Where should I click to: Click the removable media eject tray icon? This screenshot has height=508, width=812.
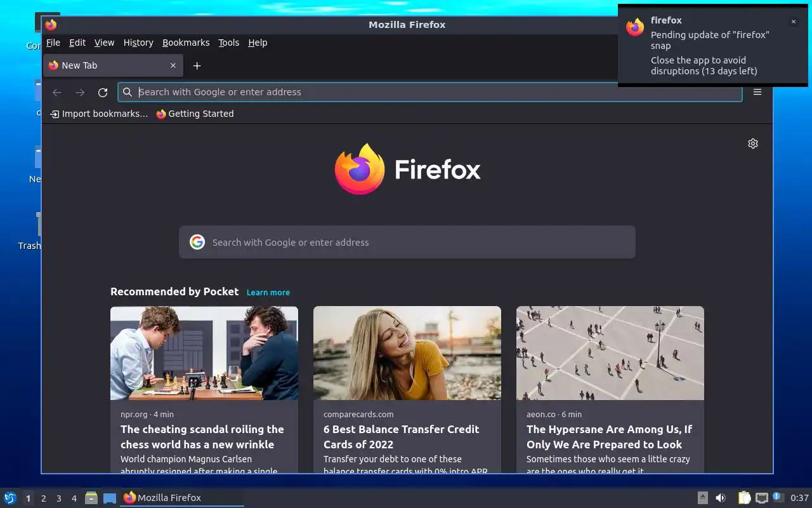[x=703, y=498]
